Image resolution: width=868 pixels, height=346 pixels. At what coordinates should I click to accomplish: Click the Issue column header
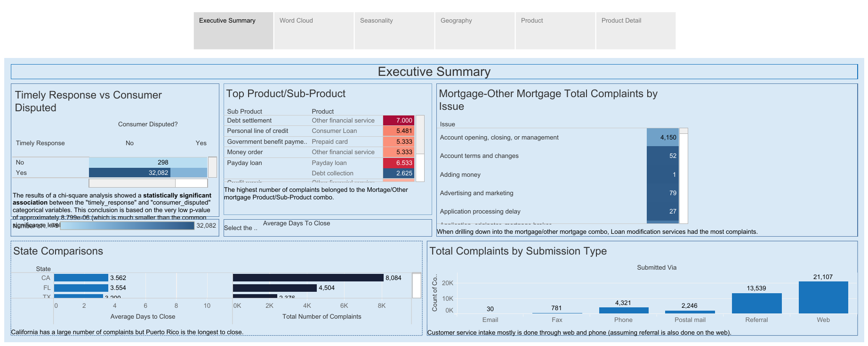coord(447,124)
